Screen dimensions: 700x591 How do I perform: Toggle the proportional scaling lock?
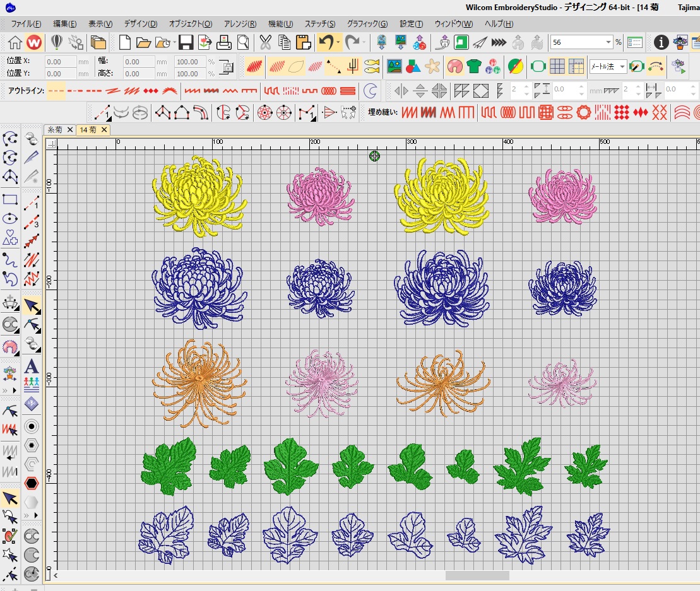(x=227, y=67)
